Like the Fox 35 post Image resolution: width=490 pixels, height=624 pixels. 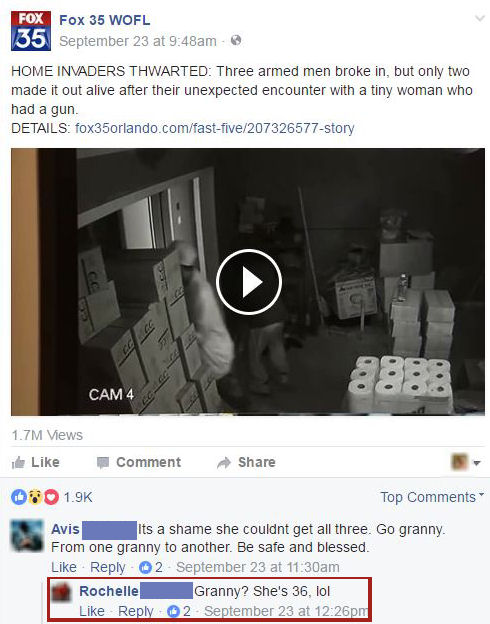(x=35, y=462)
